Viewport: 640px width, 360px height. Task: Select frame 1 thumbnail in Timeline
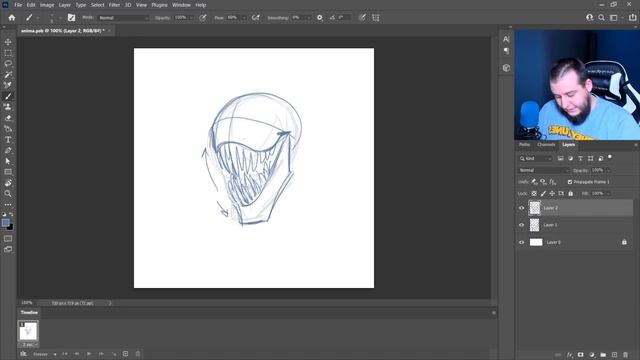click(x=28, y=331)
